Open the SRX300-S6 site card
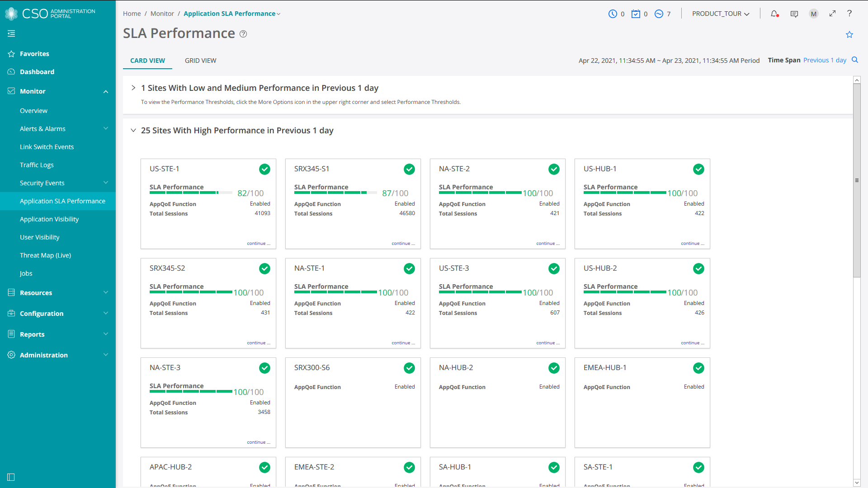This screenshot has height=488, width=868. tap(353, 403)
